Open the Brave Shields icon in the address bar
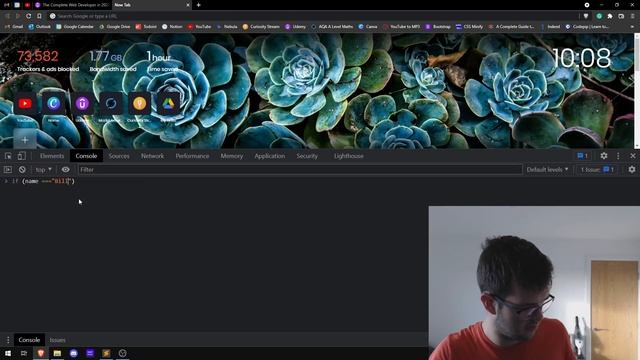The width and height of the screenshot is (640, 360). (x=586, y=16)
